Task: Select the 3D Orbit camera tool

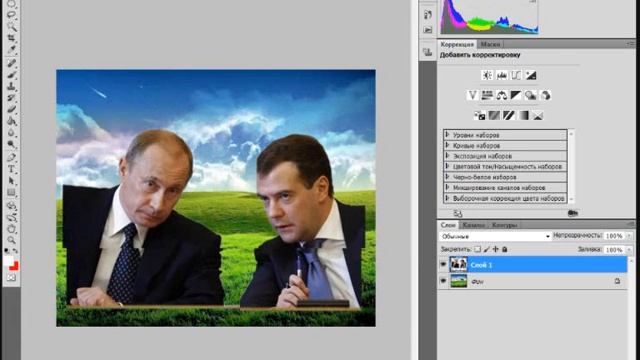Action: point(12,217)
